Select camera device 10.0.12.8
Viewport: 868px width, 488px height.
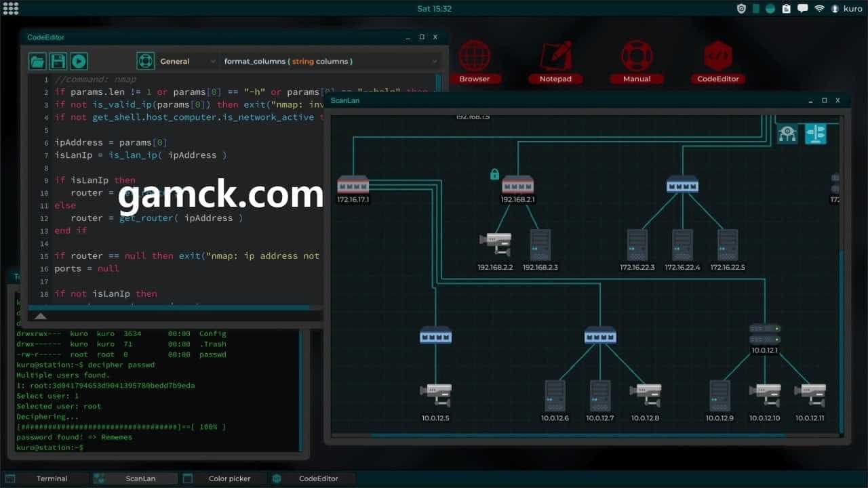point(645,394)
